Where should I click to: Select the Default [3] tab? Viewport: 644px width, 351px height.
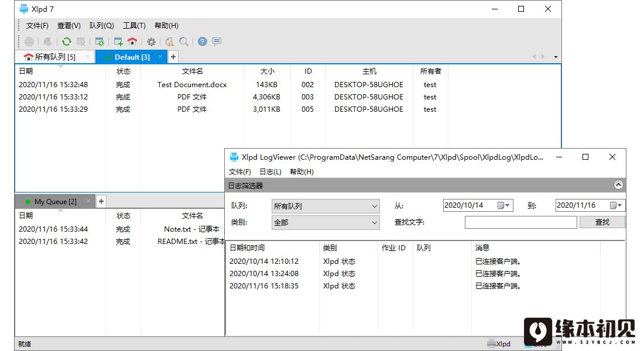point(132,57)
